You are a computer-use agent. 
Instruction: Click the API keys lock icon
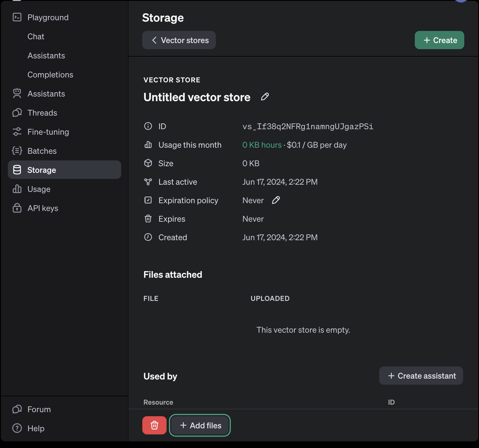click(17, 208)
